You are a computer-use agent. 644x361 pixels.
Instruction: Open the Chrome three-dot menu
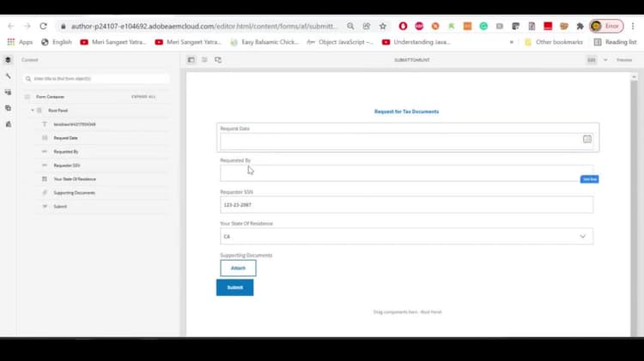(633, 27)
